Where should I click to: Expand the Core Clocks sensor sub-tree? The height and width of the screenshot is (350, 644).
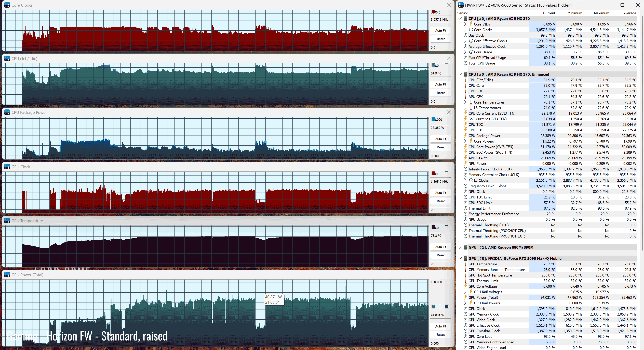pos(465,30)
